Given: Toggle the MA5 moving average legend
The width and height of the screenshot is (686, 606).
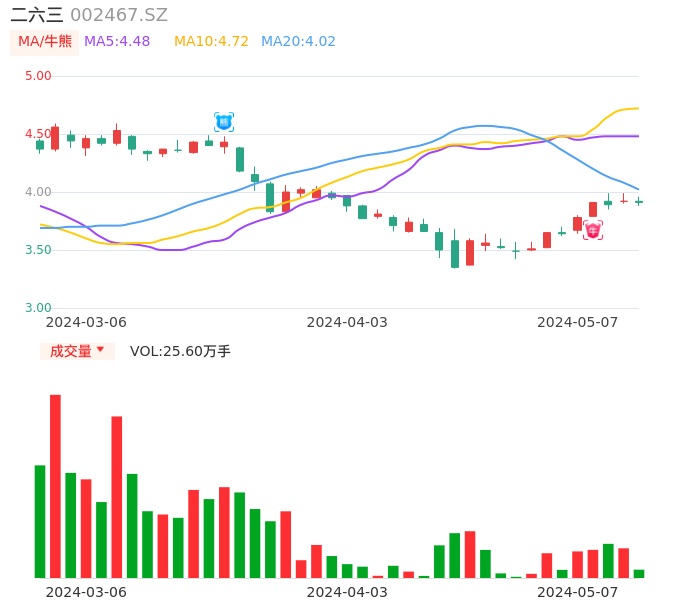Looking at the screenshot, I should (x=117, y=42).
